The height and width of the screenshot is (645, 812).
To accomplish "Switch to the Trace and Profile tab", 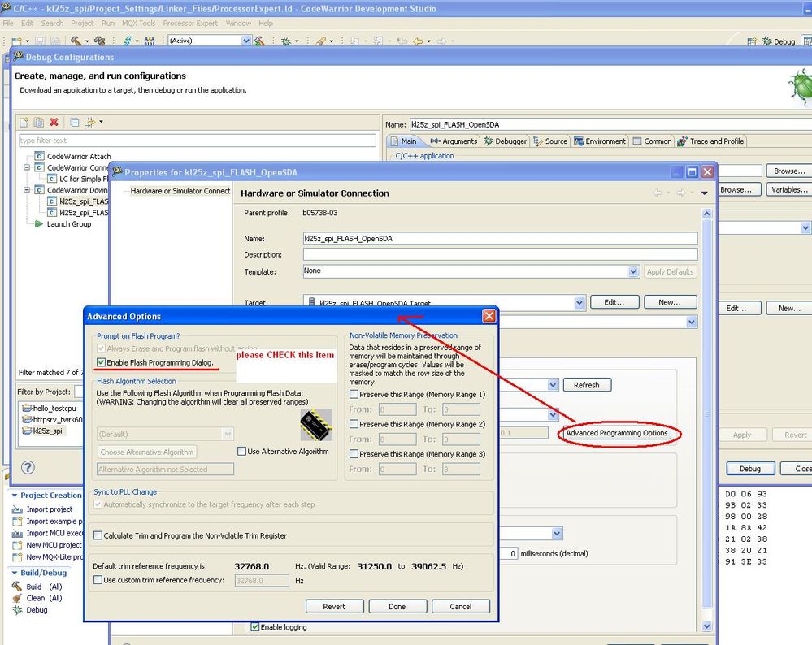I will pos(711,141).
